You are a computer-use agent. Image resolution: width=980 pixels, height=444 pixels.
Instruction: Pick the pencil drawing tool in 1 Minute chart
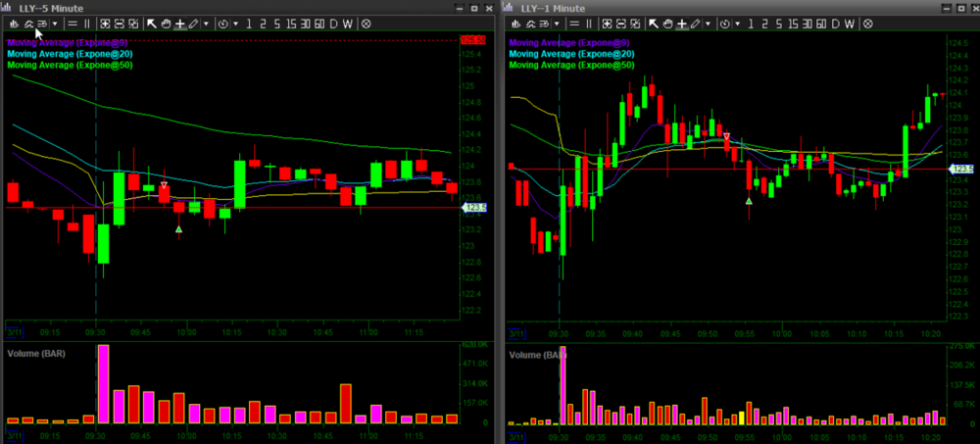[x=695, y=23]
